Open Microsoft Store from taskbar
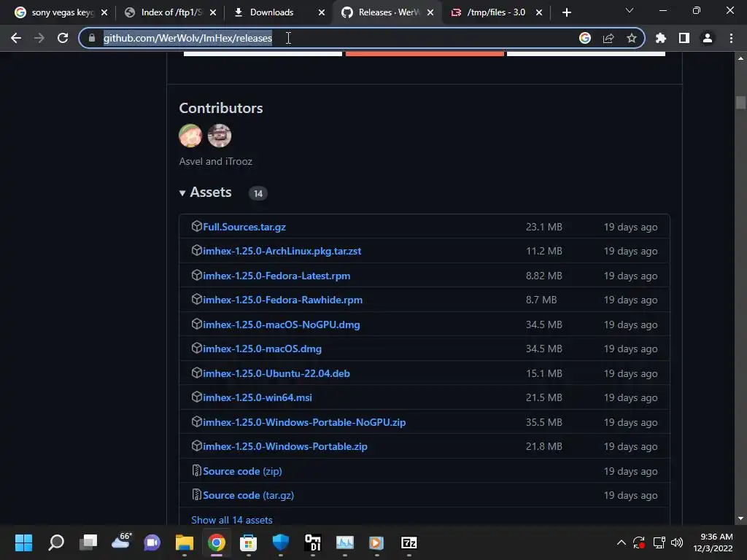The image size is (747, 560). pyautogui.click(x=248, y=542)
